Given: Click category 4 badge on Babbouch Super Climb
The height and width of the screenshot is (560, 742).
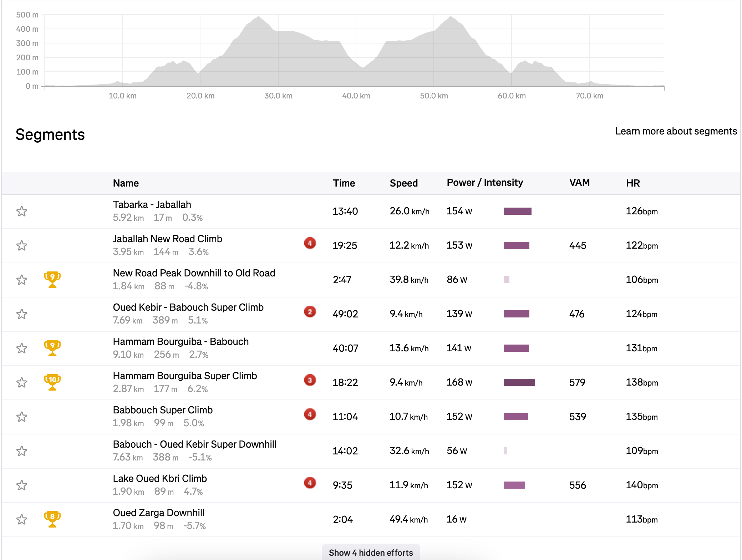Looking at the screenshot, I should click(x=310, y=414).
